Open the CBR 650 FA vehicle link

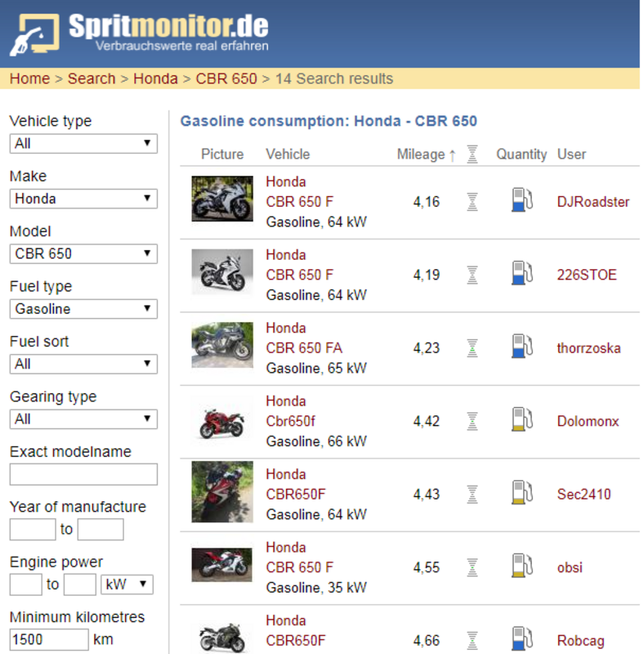click(304, 348)
